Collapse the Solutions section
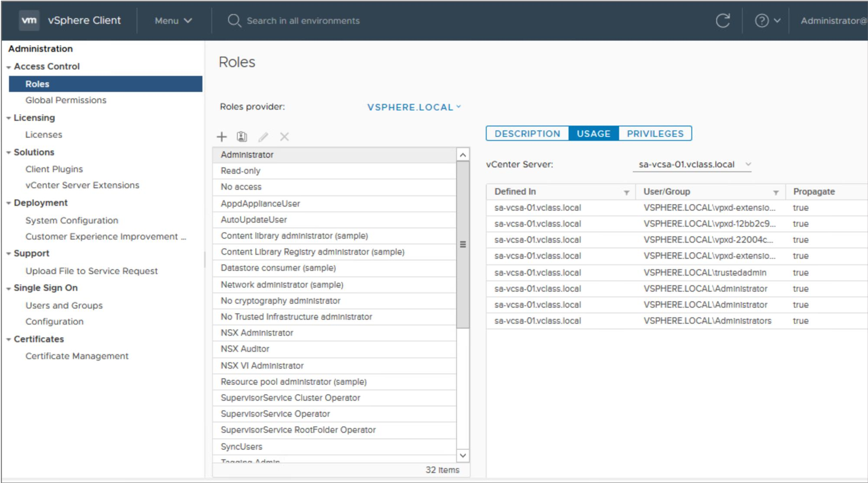 (8, 153)
